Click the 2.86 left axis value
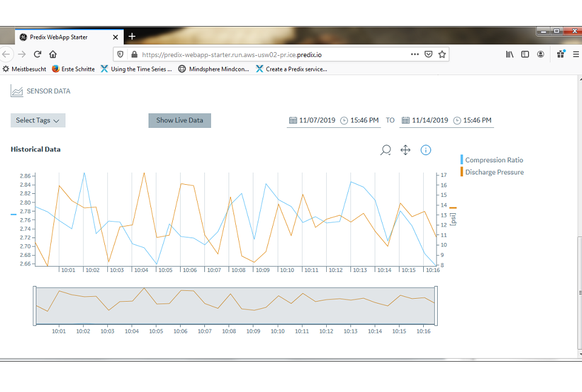 (x=25, y=176)
